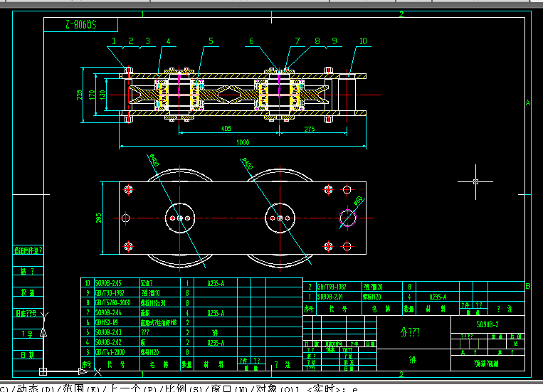
Task: Click the 405 horizontal dimension value
Action: [226, 129]
